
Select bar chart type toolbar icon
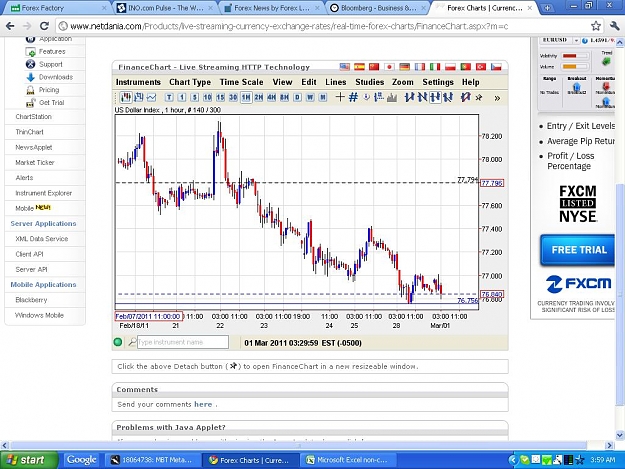139,97
